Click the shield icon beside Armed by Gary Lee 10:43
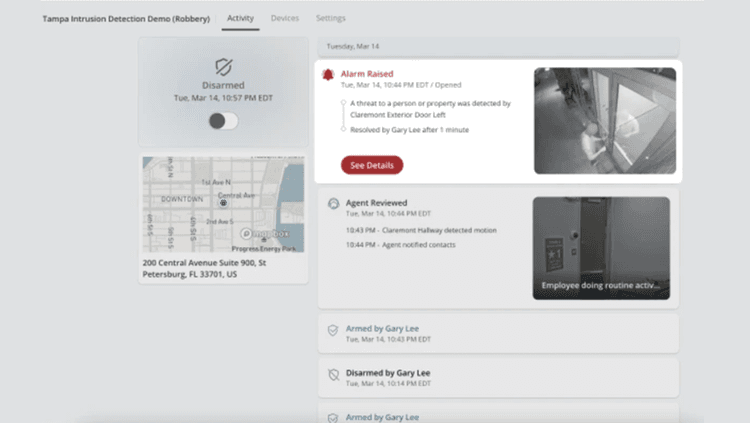The height and width of the screenshot is (423, 750). pyautogui.click(x=333, y=330)
